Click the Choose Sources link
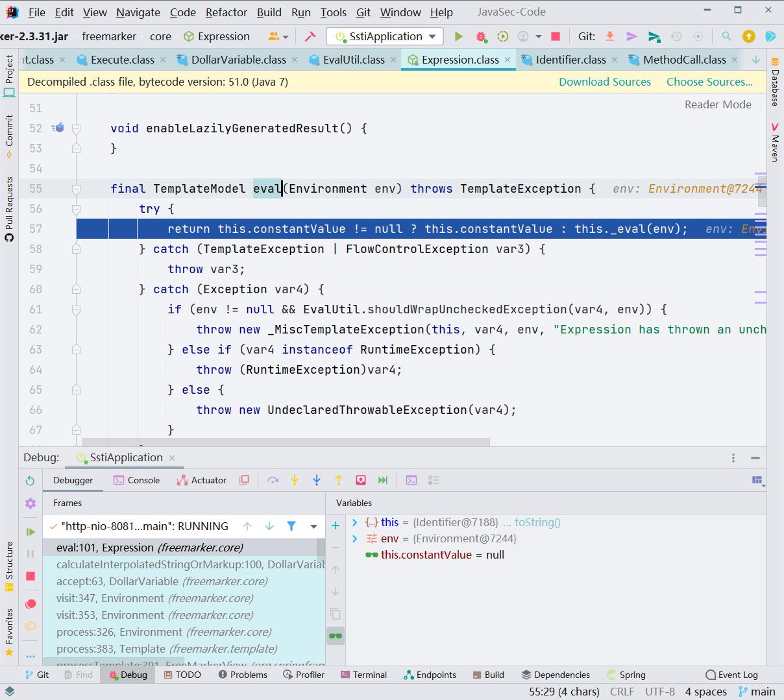 pos(709,82)
